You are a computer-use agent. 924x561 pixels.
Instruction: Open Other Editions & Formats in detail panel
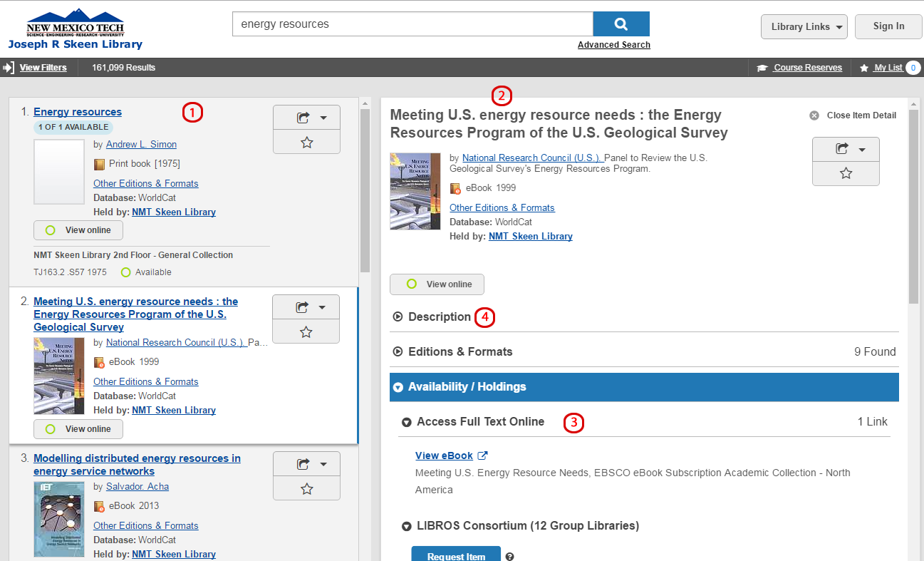coord(502,207)
